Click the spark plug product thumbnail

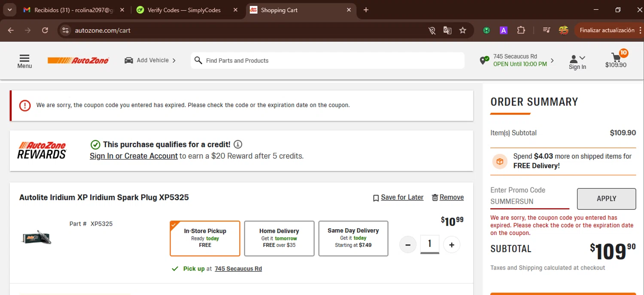coord(36,237)
